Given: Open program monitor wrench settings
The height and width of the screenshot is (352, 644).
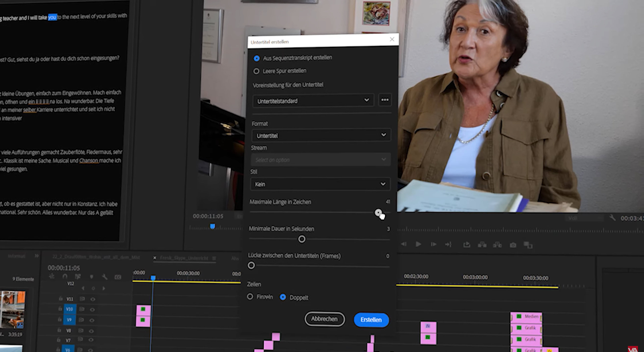Looking at the screenshot, I should [x=612, y=218].
